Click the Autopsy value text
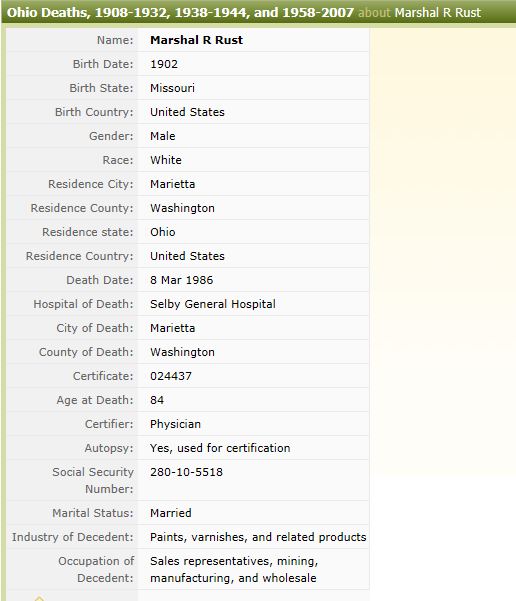 [x=220, y=448]
